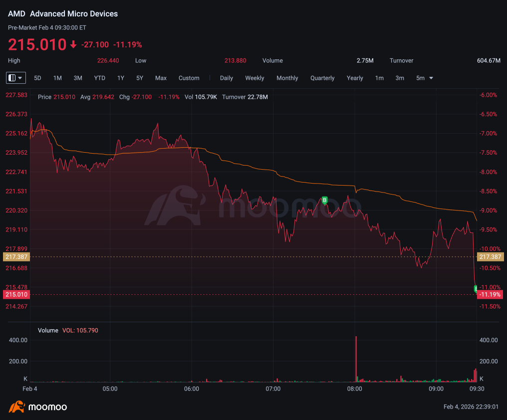Select the 3M time range

tap(78, 78)
